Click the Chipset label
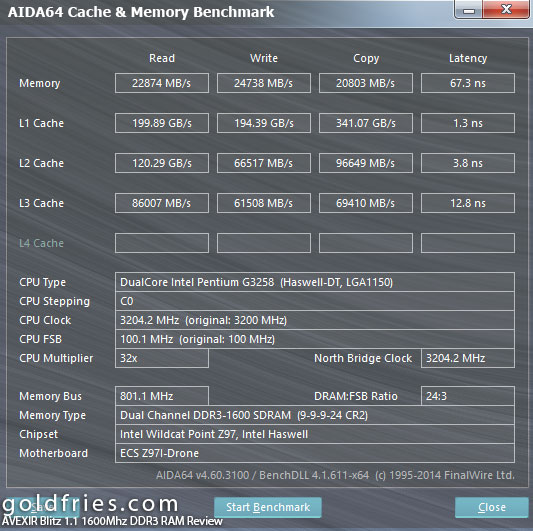 [38, 434]
